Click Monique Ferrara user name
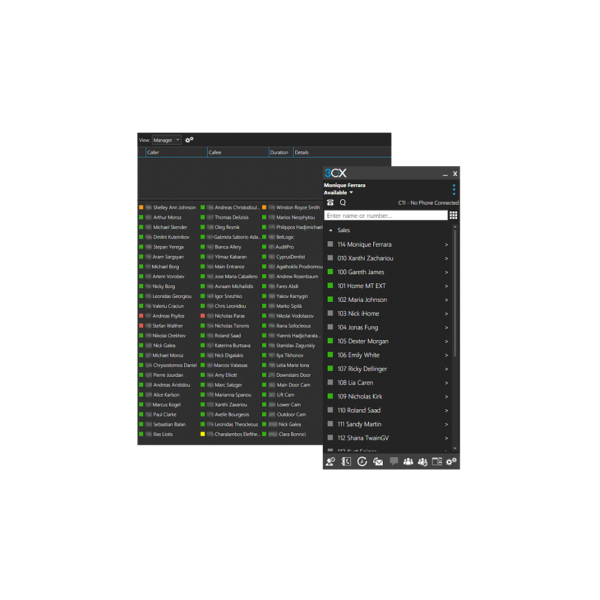 [x=344, y=185]
